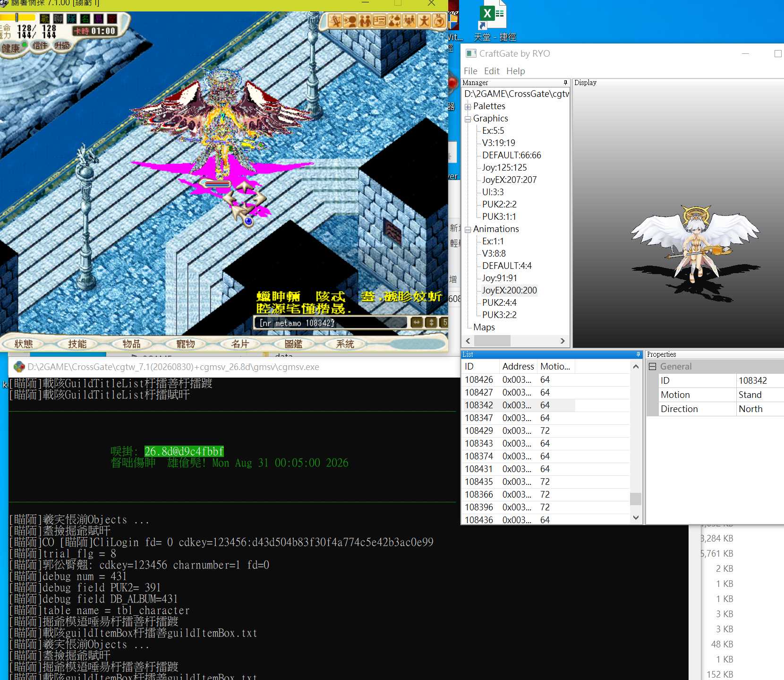Open the Edit menu in CraftGate
Image resolution: width=784 pixels, height=680 pixels.
(492, 71)
